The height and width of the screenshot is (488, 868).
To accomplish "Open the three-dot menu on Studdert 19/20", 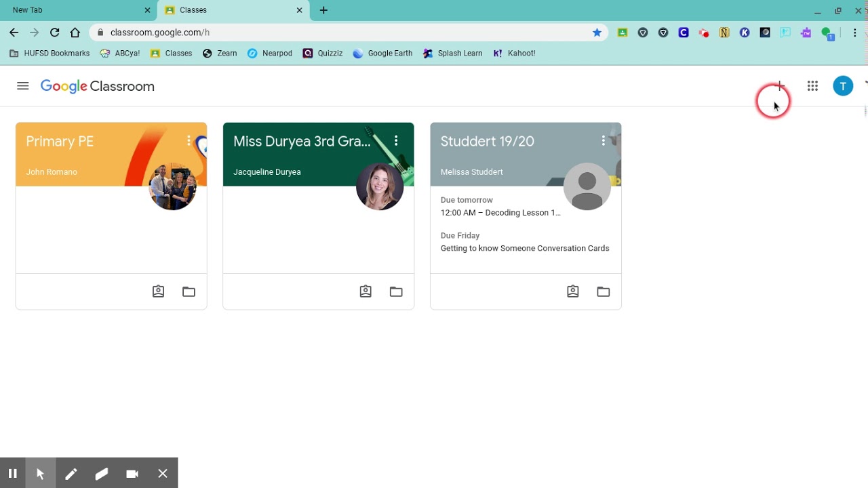I will 604,141.
